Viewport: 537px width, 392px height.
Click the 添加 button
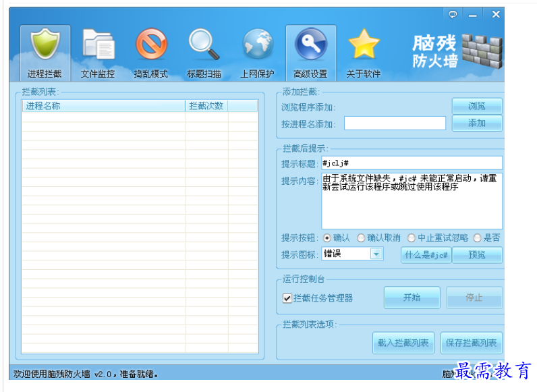pos(477,123)
